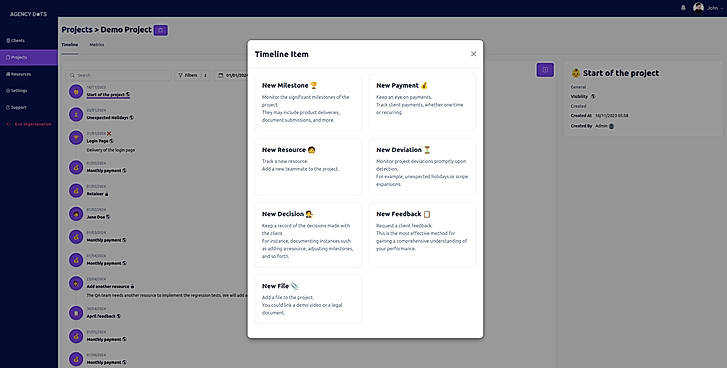This screenshot has height=368, width=727.
Task: Click visibility icon beside April feedback
Action: [x=119, y=316]
